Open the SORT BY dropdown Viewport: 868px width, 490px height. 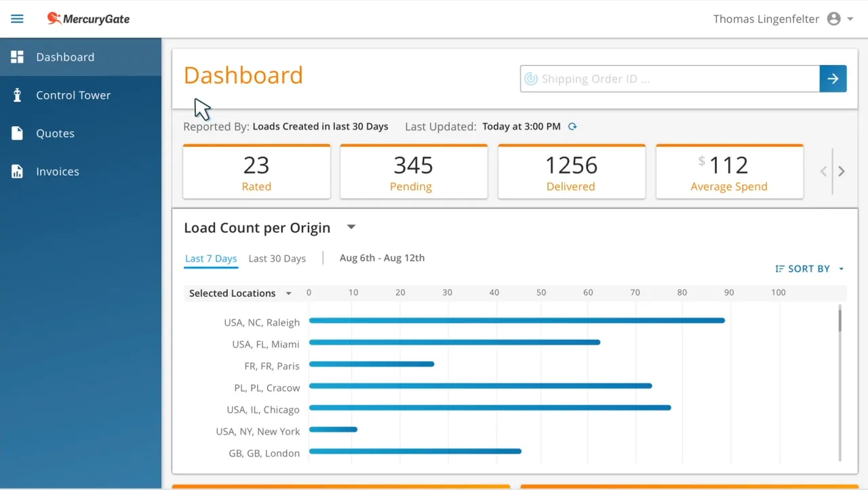[x=810, y=269]
